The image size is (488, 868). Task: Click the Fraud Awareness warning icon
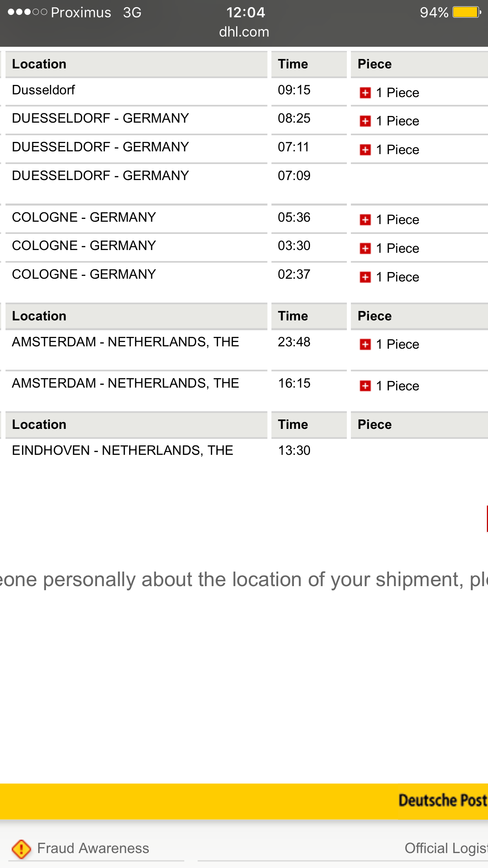pyautogui.click(x=21, y=849)
